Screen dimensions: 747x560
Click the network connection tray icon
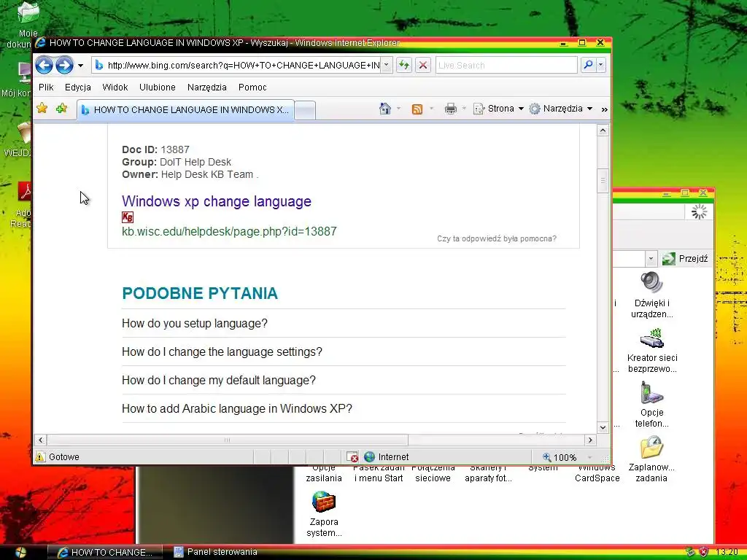(x=690, y=553)
